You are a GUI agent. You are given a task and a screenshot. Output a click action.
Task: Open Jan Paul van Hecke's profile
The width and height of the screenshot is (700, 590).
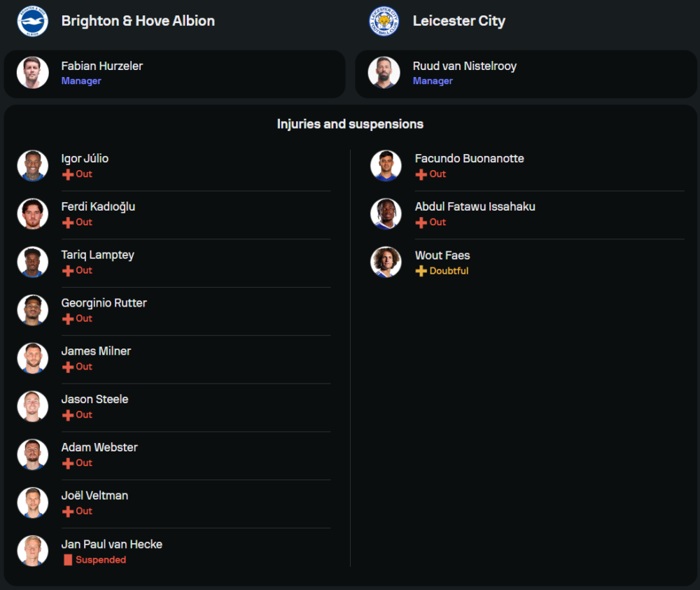pos(111,544)
